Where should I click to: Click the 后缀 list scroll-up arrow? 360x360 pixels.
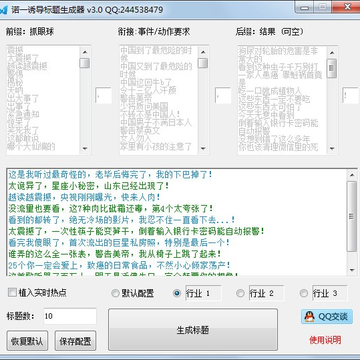(331, 52)
